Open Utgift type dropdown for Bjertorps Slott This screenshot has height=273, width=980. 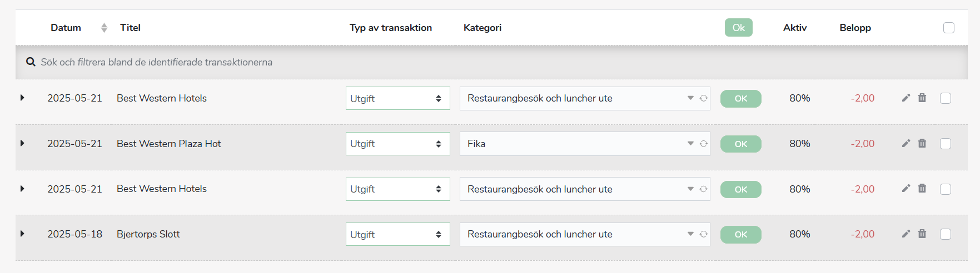click(398, 234)
